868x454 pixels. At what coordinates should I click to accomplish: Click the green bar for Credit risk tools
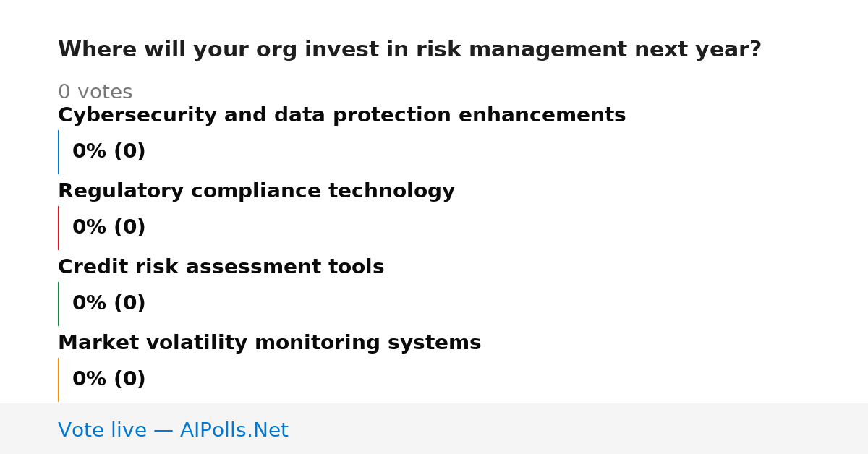coord(59,304)
